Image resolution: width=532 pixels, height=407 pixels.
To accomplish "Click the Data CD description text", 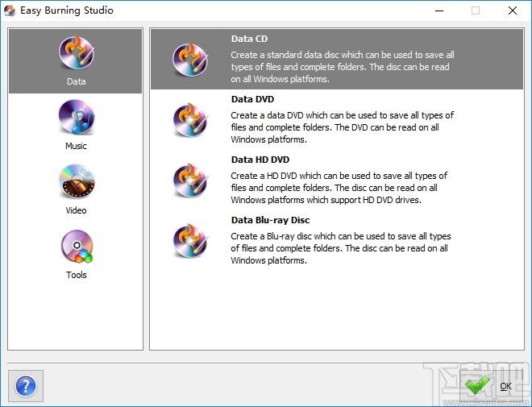I will tap(343, 67).
